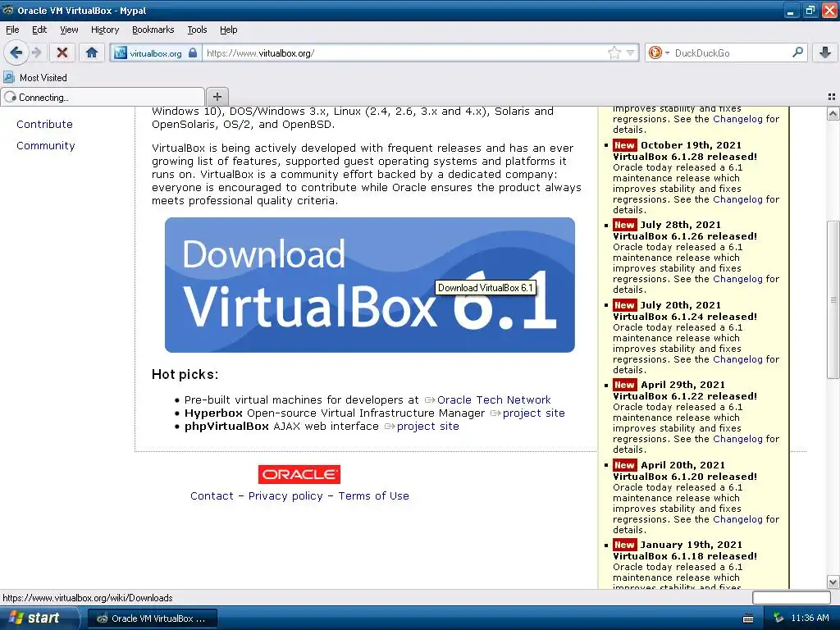This screenshot has height=630, width=840.
Task: Click the New badge beside January 19th, 2021
Action: [624, 545]
